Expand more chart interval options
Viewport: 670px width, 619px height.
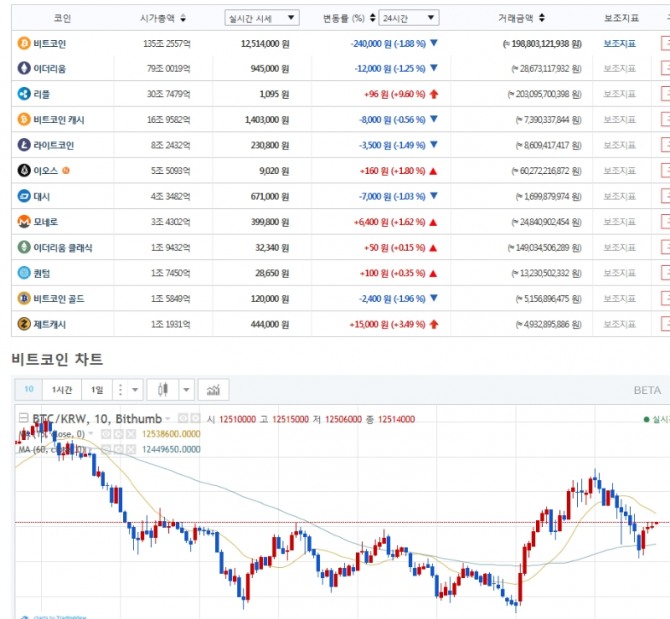coord(121,390)
